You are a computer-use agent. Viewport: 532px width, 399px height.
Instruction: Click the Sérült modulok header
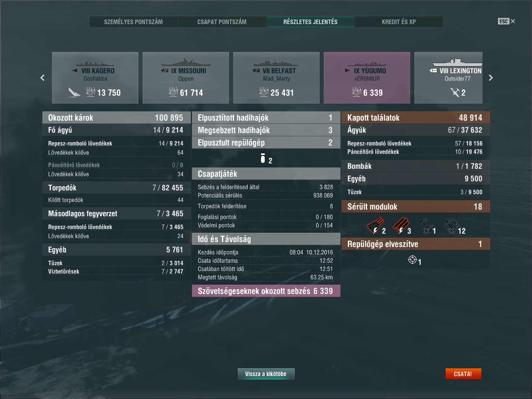tap(416, 207)
